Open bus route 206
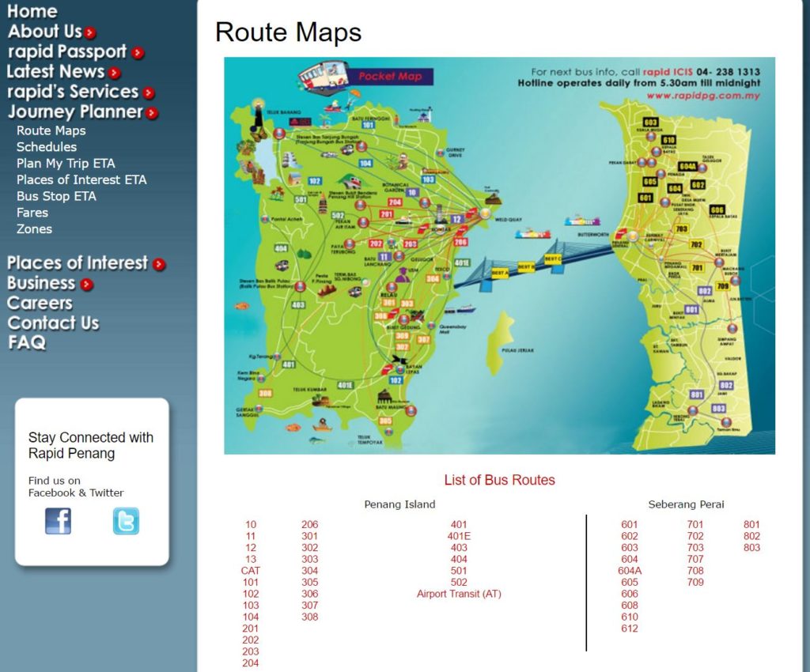The height and width of the screenshot is (672, 810). (x=310, y=525)
